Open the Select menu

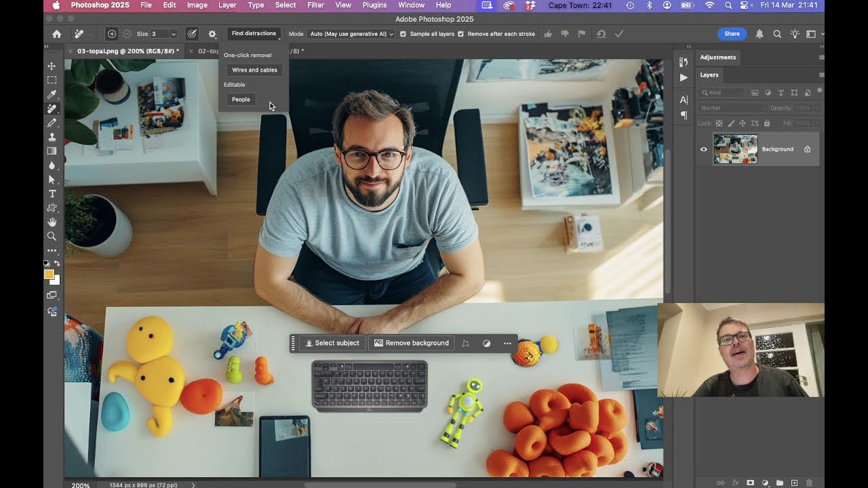point(285,5)
